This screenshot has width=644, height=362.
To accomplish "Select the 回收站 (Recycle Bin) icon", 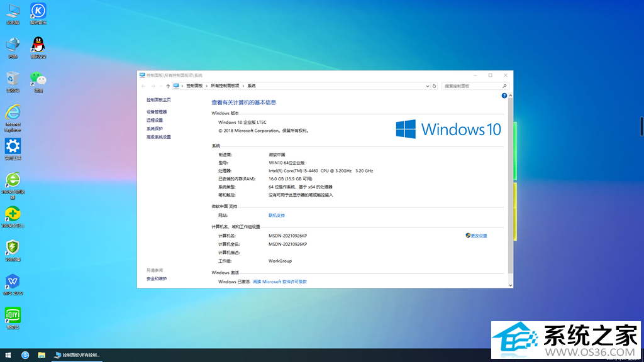I will coord(13,82).
